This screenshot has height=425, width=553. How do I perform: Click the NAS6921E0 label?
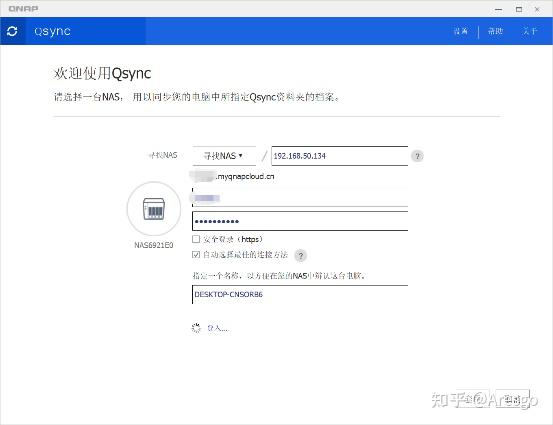pyautogui.click(x=154, y=245)
